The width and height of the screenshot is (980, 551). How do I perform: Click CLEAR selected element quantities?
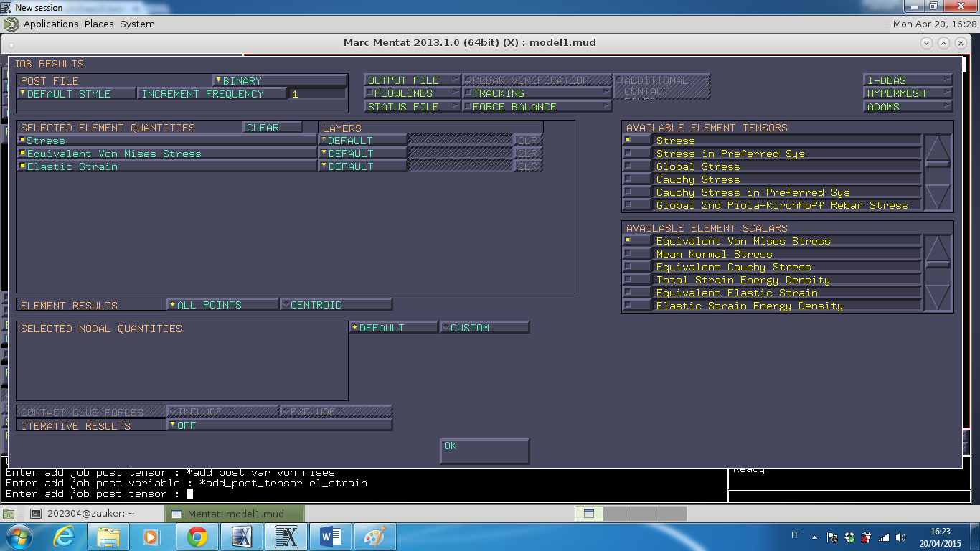click(273, 128)
